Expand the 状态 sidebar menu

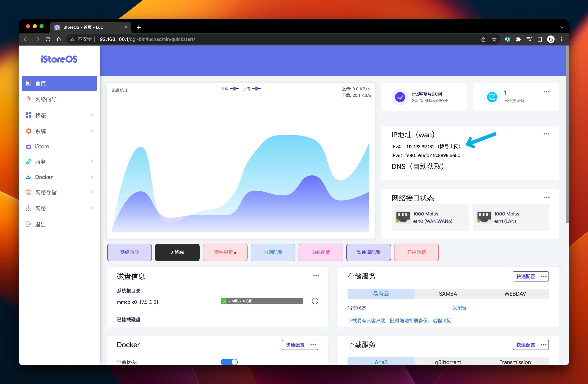tap(59, 115)
